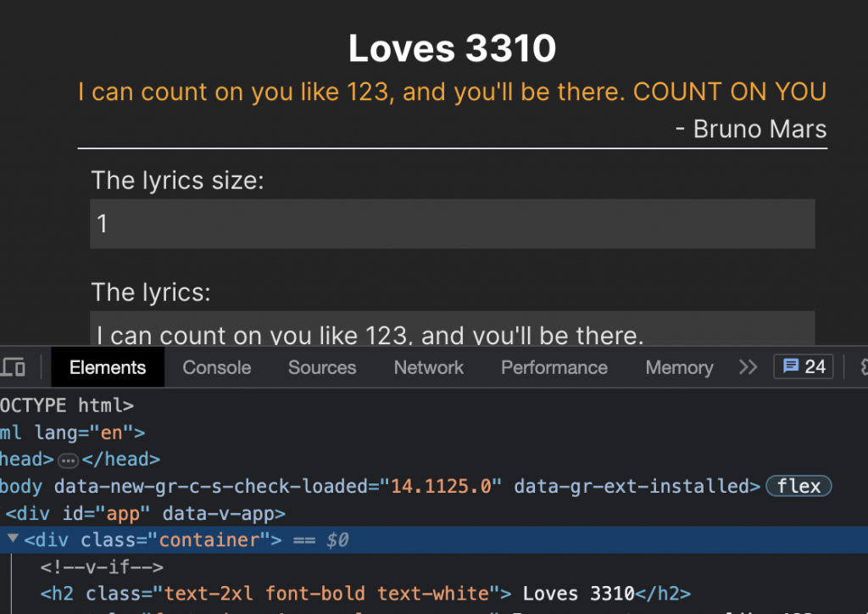
Task: Open the 24 issues message badge
Action: click(804, 367)
